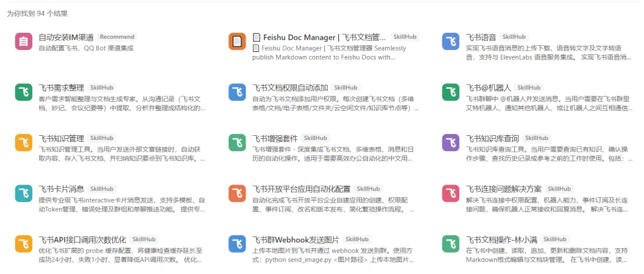This screenshot has height=274, width=644.
Task: Click the description mentioning python send_image.py
Action: coord(333,256)
